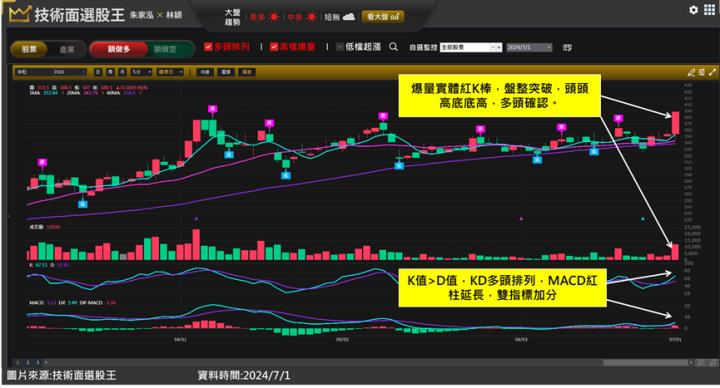Click the first button after toolbar separator
This screenshot has height=388, width=720.
205,72
